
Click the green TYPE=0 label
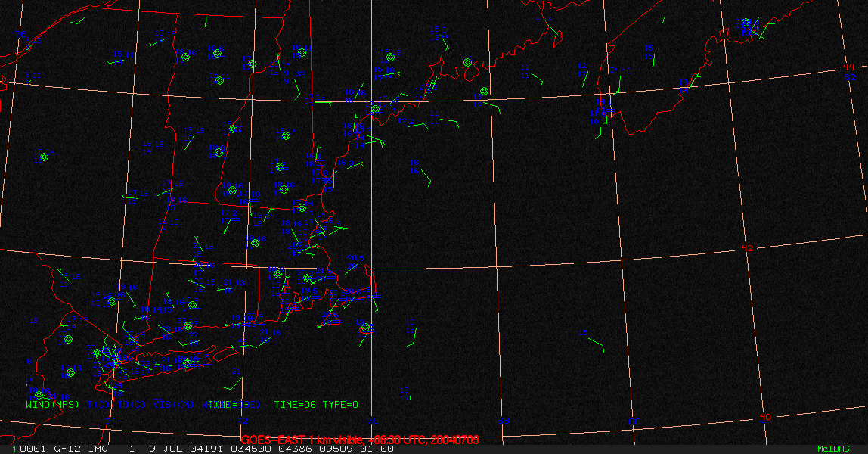coord(340,405)
